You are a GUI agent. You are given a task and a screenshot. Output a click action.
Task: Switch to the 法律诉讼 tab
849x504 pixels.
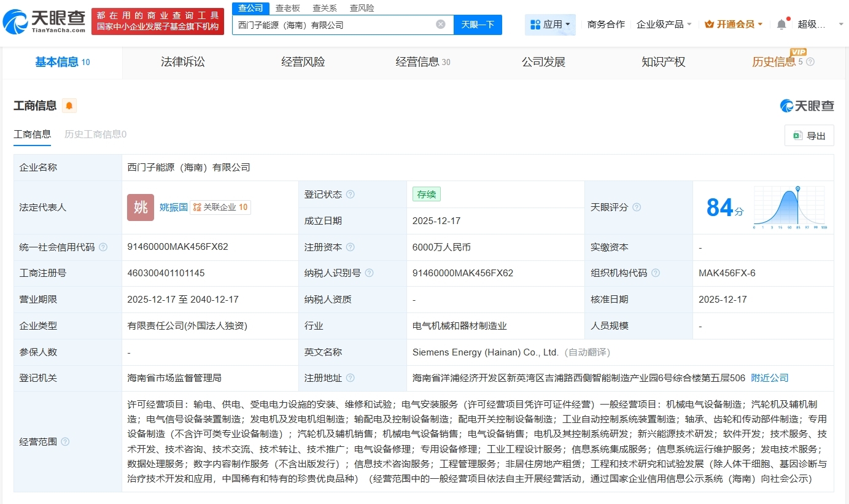click(x=182, y=61)
